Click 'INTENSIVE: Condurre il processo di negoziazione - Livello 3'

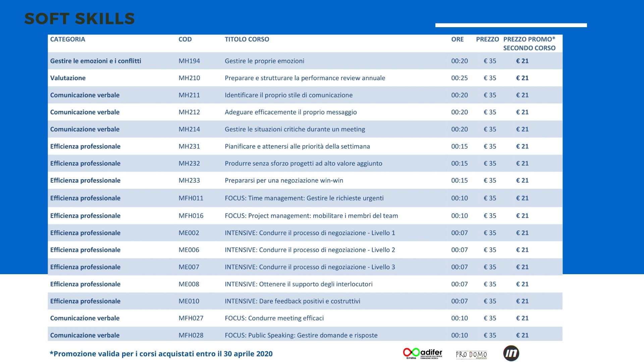(310, 267)
